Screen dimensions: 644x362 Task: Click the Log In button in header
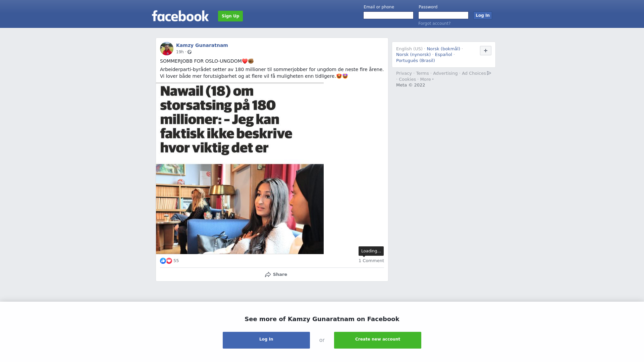(483, 15)
